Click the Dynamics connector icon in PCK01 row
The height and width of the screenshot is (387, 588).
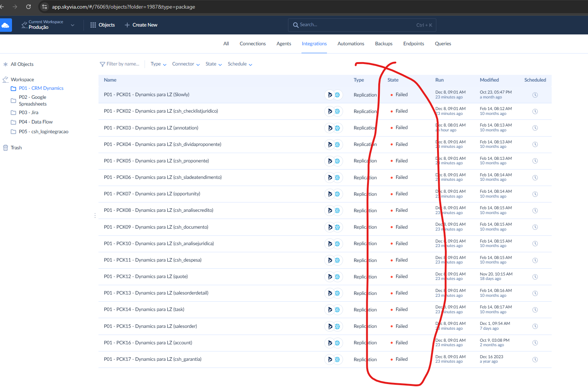(330, 95)
